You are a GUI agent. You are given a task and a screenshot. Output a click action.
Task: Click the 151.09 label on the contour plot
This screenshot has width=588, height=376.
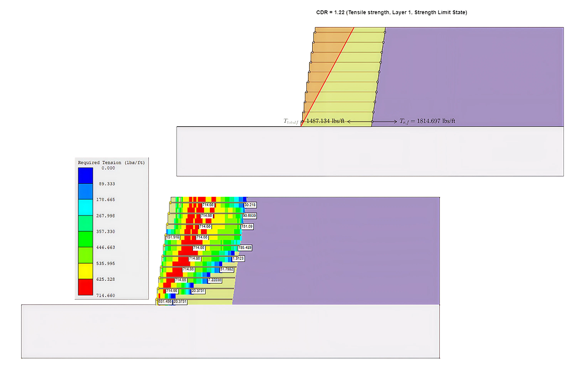[247, 226]
